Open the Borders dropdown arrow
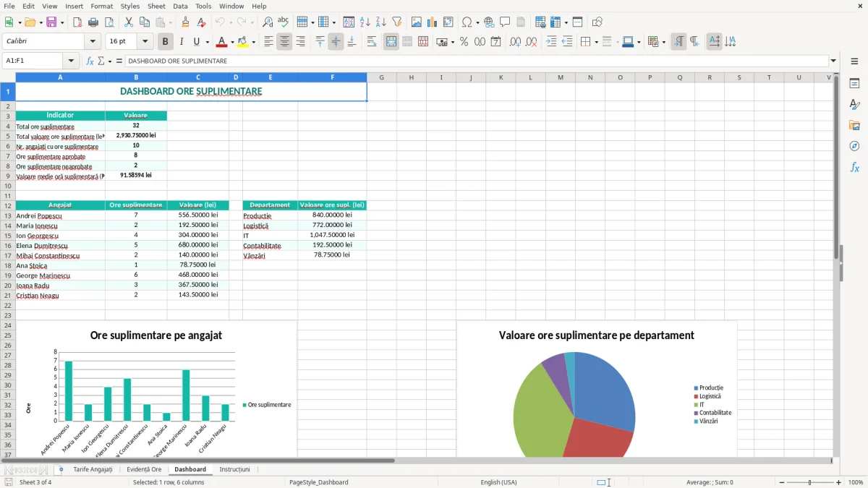The width and height of the screenshot is (868, 488). pyautogui.click(x=596, y=42)
